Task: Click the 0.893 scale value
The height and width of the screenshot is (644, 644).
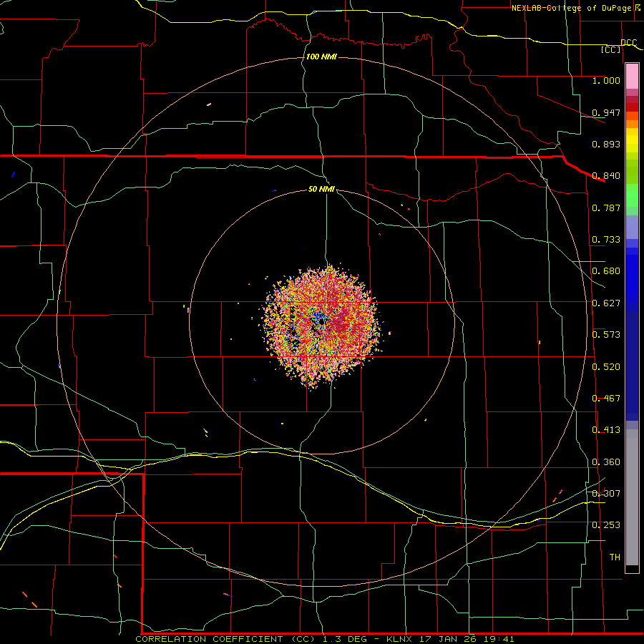Action: (606, 144)
